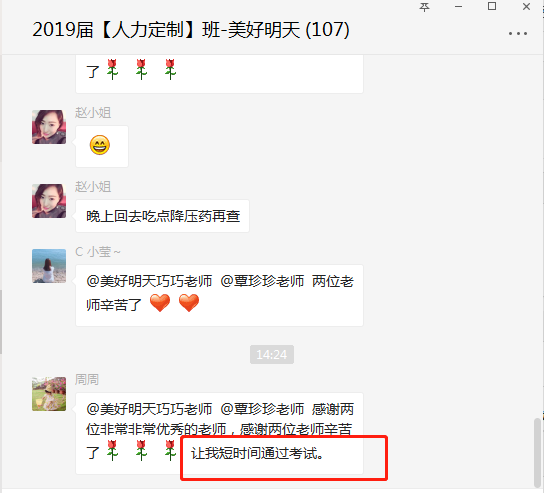
Task: Click 赵小姐's avatar above the smiley message
Action: (x=49, y=127)
